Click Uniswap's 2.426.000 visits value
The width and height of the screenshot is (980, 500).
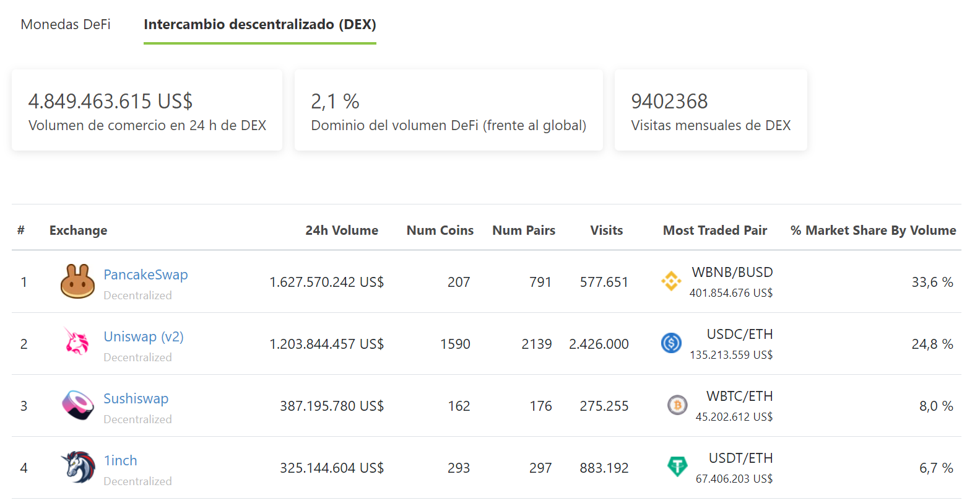[x=599, y=344]
